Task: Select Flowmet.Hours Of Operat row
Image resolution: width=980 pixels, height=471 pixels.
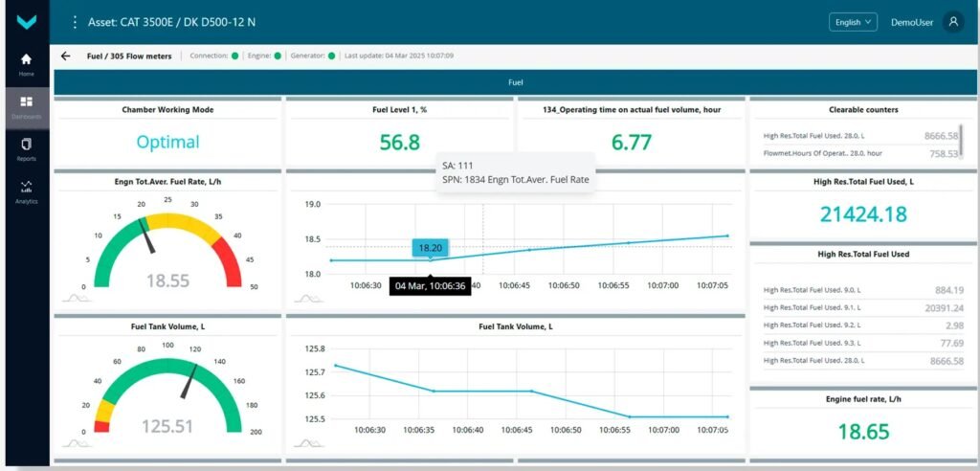Action: coord(862,153)
